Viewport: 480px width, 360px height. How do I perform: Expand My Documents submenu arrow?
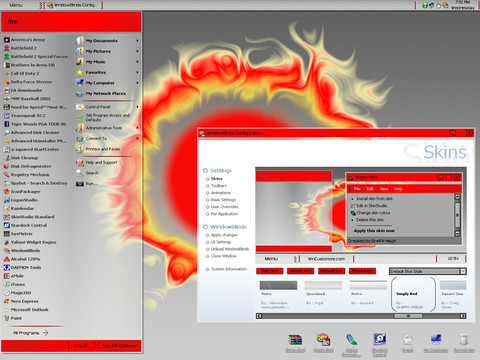point(137,41)
